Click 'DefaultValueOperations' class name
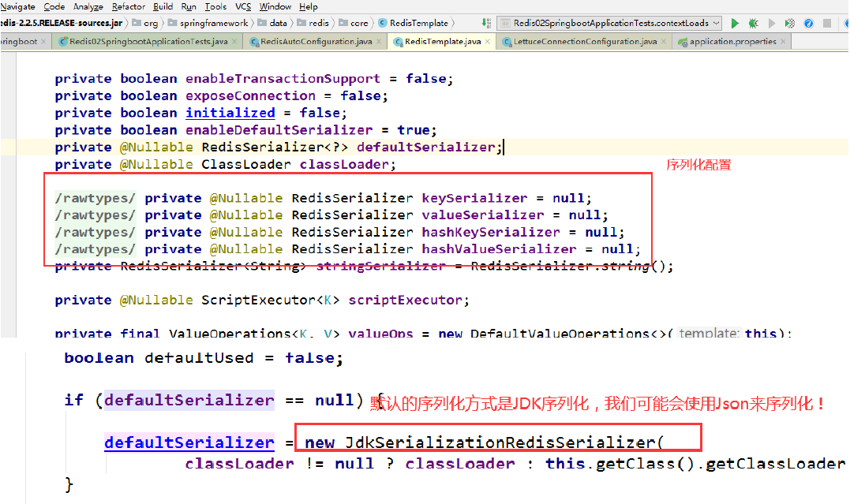The width and height of the screenshot is (850, 504). point(560,334)
